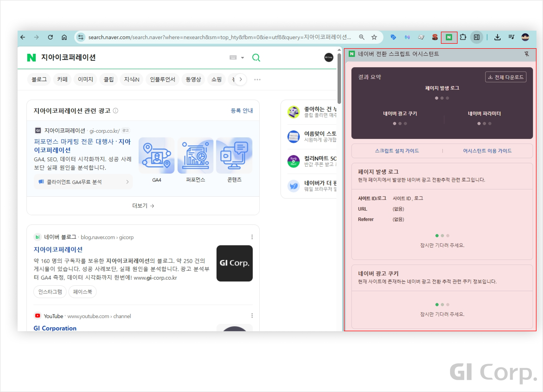Image resolution: width=543 pixels, height=392 pixels.
Task: Open the 어시스턴트 이용 가이드 link
Action: 487,151
